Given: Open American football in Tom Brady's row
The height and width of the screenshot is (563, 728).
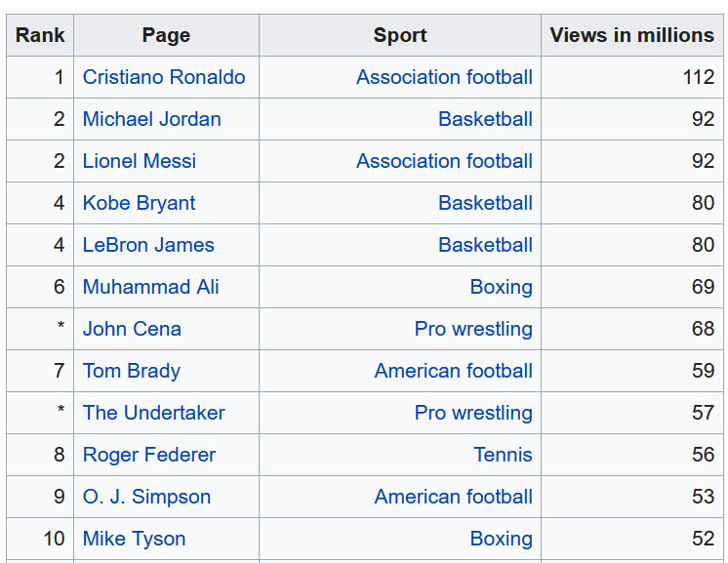Looking at the screenshot, I should click(453, 371).
